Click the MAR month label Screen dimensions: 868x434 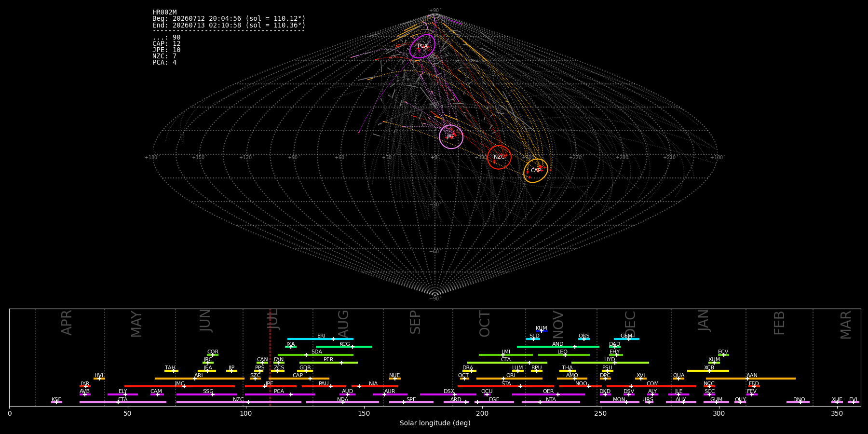(846, 325)
